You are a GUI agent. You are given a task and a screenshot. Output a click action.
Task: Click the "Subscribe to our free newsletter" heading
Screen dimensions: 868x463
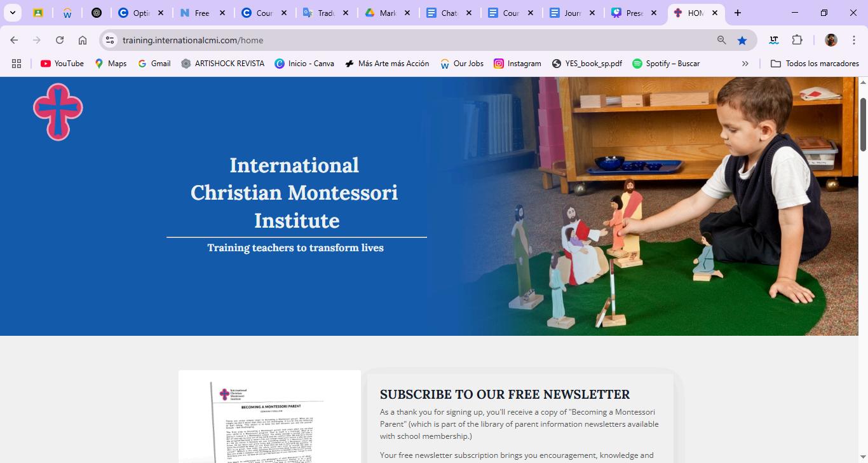505,394
